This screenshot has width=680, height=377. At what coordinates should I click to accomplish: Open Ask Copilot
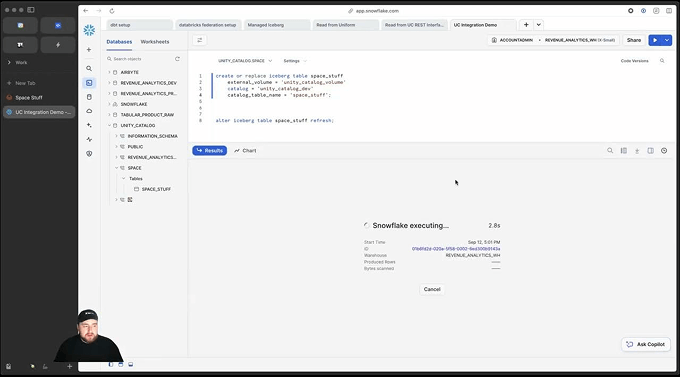pos(646,344)
